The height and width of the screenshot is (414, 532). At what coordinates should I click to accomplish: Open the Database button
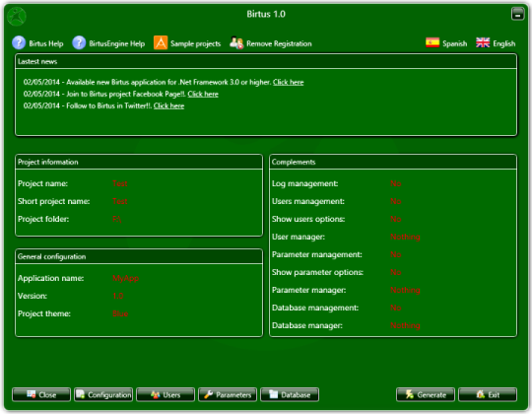tap(290, 394)
